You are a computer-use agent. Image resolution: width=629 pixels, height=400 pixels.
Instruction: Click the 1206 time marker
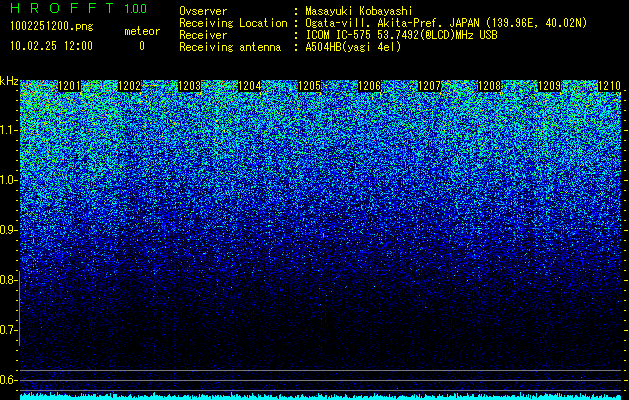tap(369, 86)
